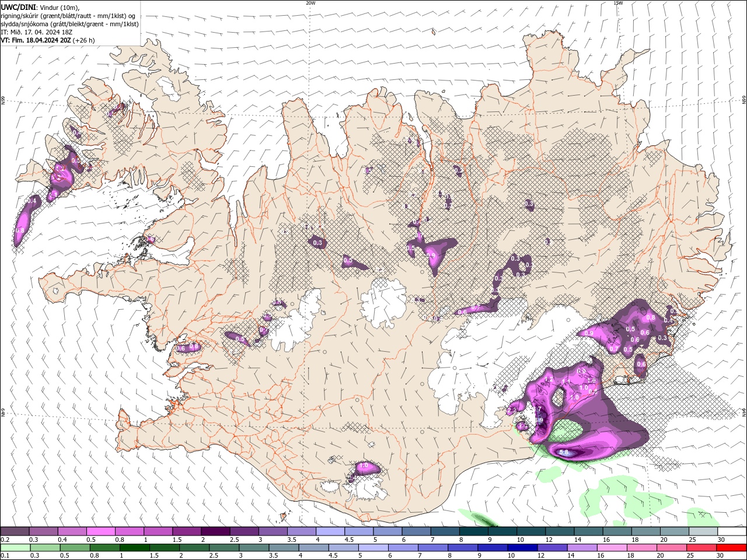Click the '25' label under upper legend row
The image size is (747, 560).
692,540
